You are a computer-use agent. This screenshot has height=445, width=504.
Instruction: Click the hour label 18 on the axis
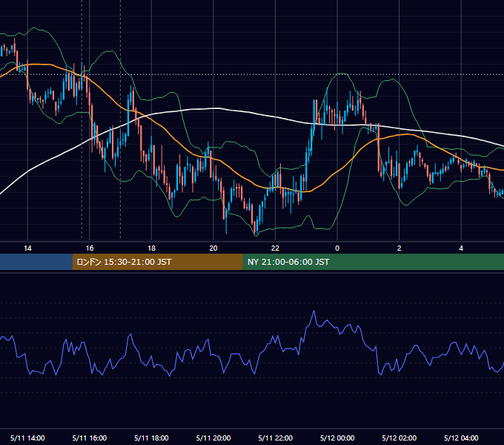tap(151, 248)
